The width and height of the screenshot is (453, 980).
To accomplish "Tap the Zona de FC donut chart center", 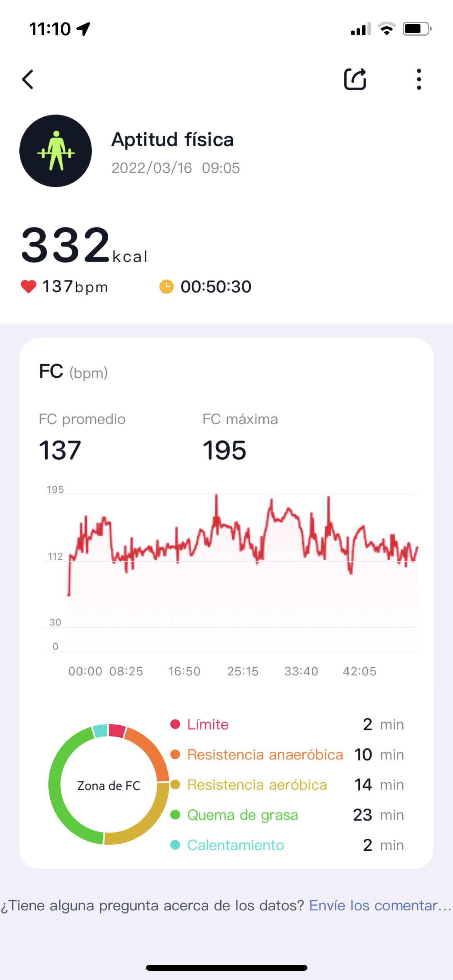I will [x=109, y=786].
